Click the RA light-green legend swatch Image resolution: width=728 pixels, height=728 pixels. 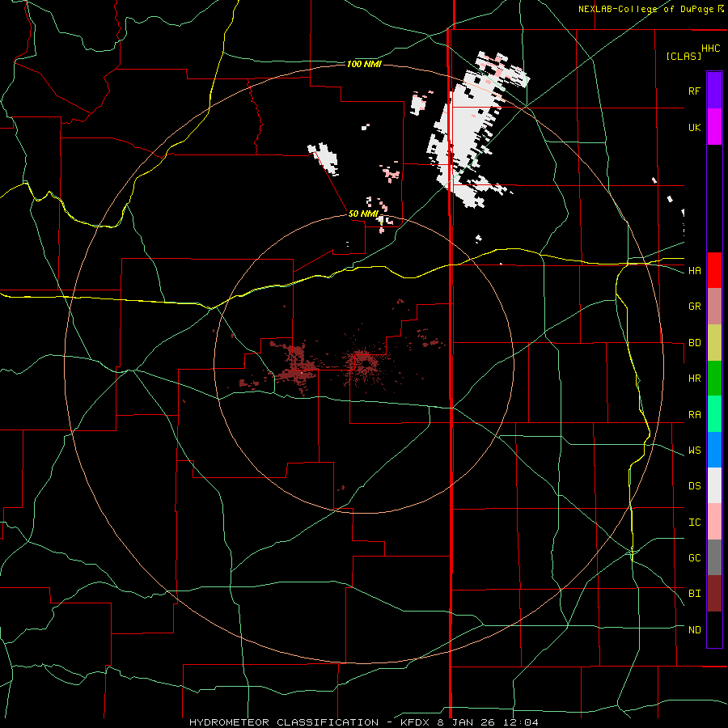coord(714,413)
